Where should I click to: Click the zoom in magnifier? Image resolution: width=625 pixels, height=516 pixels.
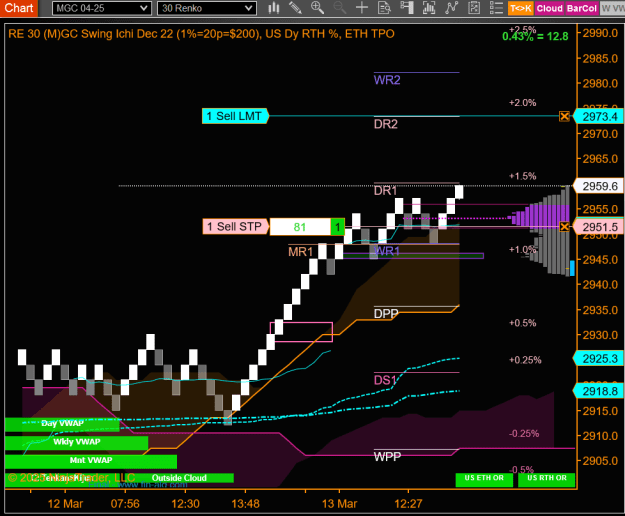(317, 8)
